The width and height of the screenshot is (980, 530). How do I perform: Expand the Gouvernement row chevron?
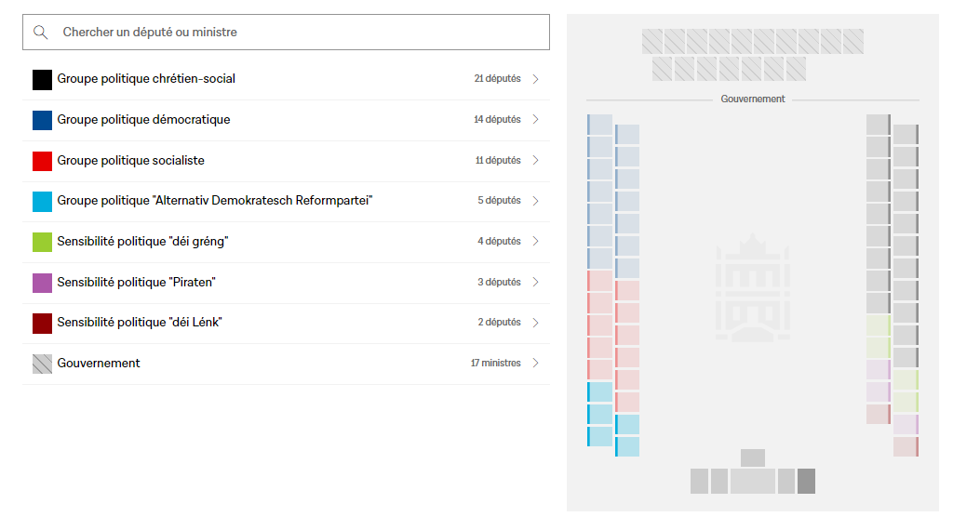point(535,364)
